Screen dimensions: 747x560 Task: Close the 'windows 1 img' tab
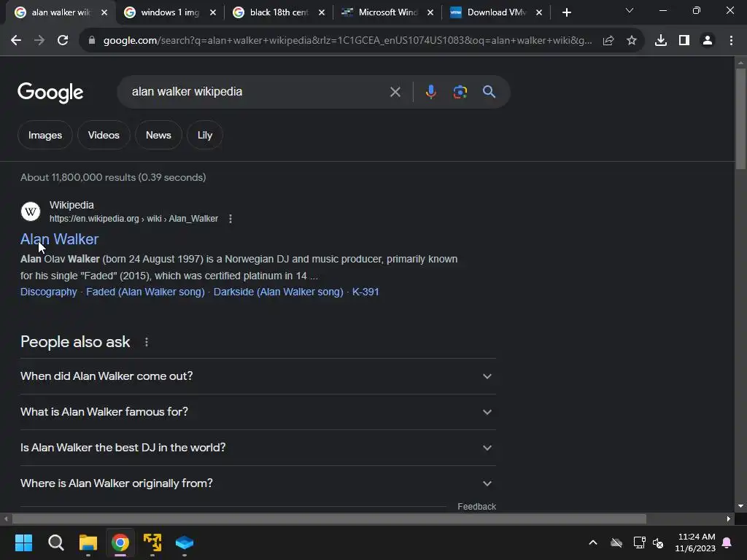coord(213,12)
